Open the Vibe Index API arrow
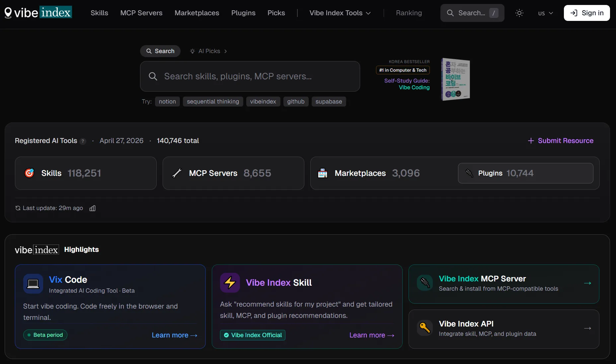The image size is (616, 364). [587, 328]
